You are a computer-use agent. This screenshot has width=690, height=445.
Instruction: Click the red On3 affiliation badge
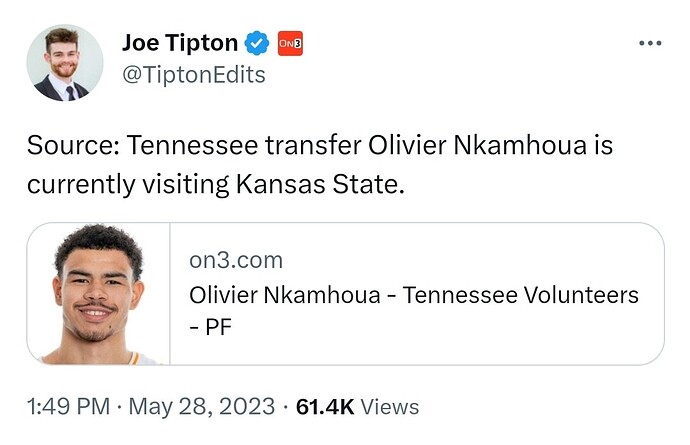pos(290,43)
